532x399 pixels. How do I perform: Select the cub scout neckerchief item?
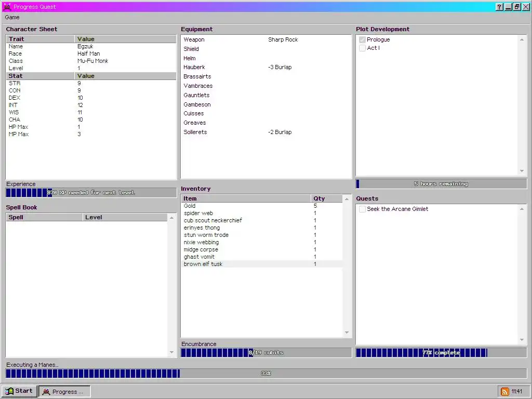(262, 220)
